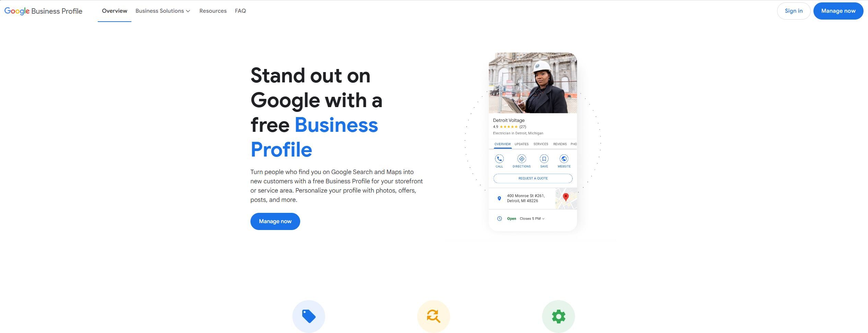This screenshot has width=868, height=333.
Task: Click the clock icon beside Open hours
Action: click(x=500, y=219)
